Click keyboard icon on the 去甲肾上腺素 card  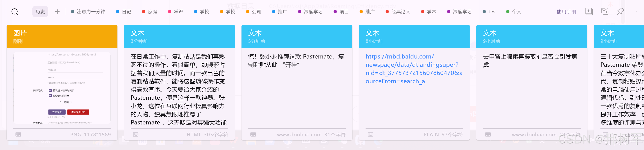pyautogui.click(x=488, y=135)
